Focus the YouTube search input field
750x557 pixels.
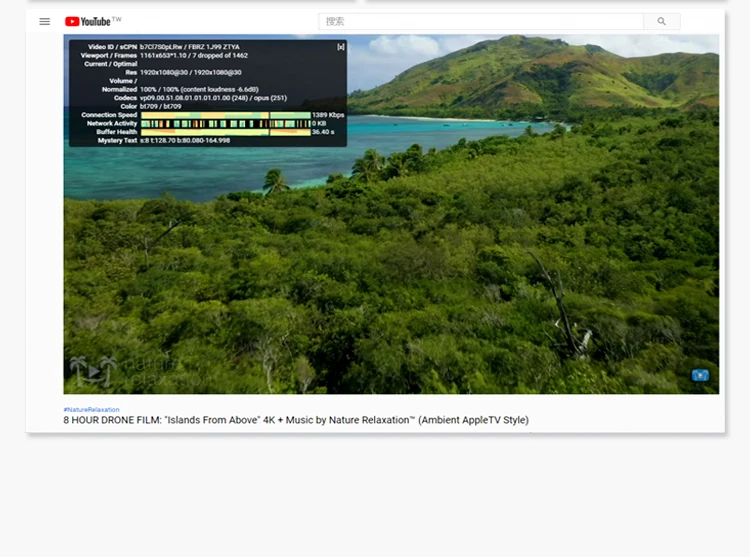click(480, 21)
